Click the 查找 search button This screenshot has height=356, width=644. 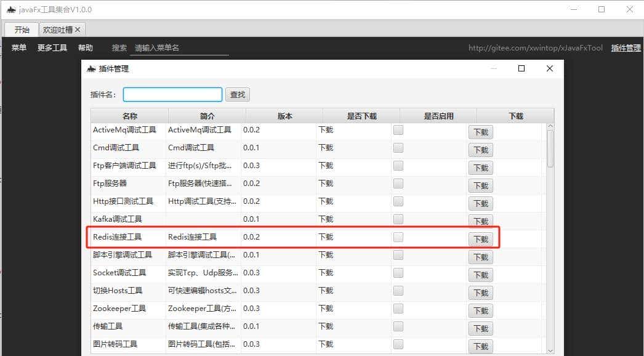point(238,94)
